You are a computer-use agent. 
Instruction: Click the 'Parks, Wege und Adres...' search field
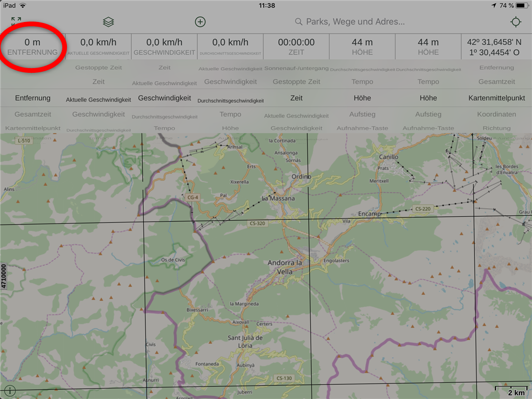click(x=356, y=21)
